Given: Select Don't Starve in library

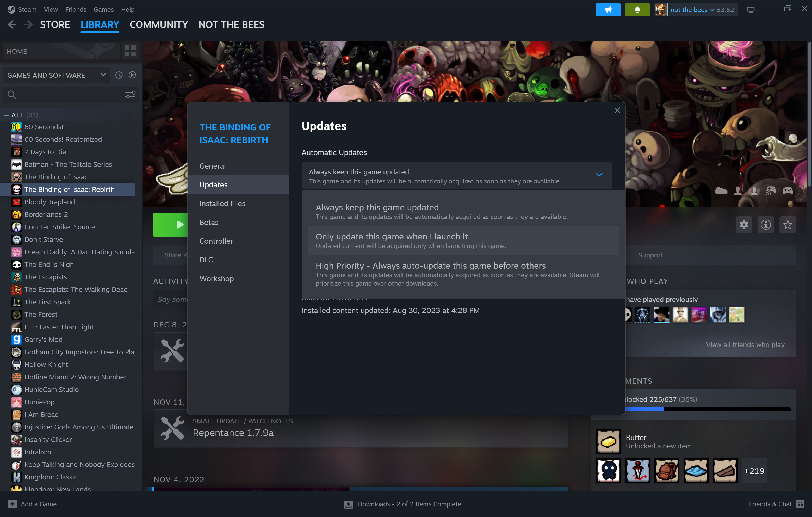Looking at the screenshot, I should [x=67, y=239].
